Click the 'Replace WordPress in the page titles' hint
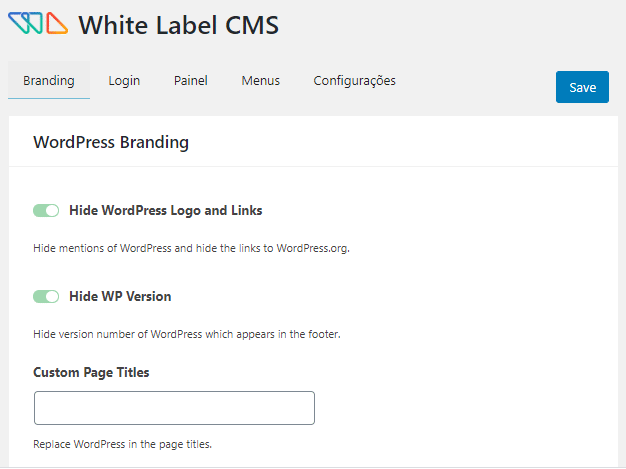Screen dimensions: 626x469 tap(122, 444)
